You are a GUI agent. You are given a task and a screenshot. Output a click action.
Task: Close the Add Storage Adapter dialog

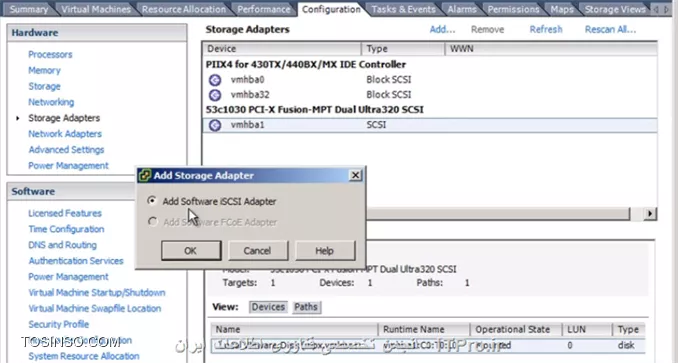coord(355,175)
